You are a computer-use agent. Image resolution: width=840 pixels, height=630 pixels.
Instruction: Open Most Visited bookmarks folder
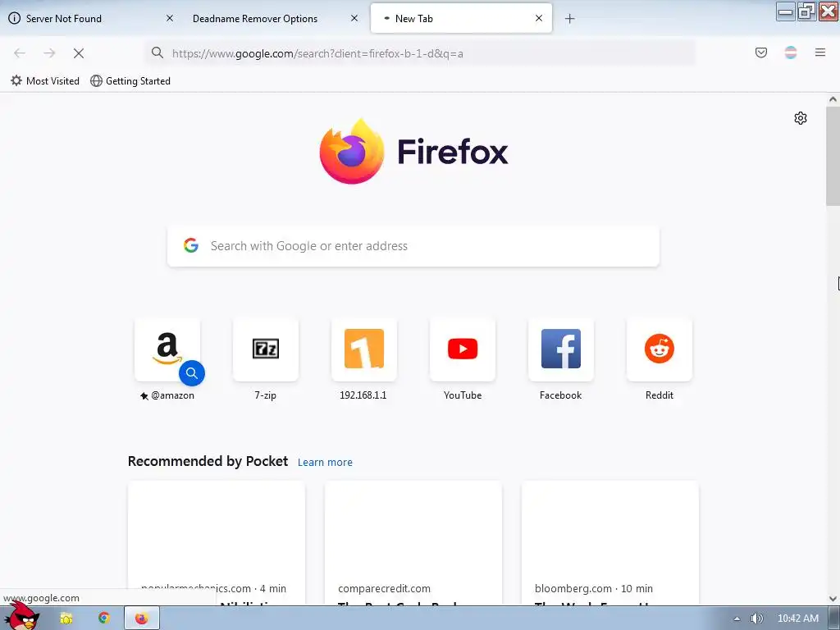coord(45,81)
